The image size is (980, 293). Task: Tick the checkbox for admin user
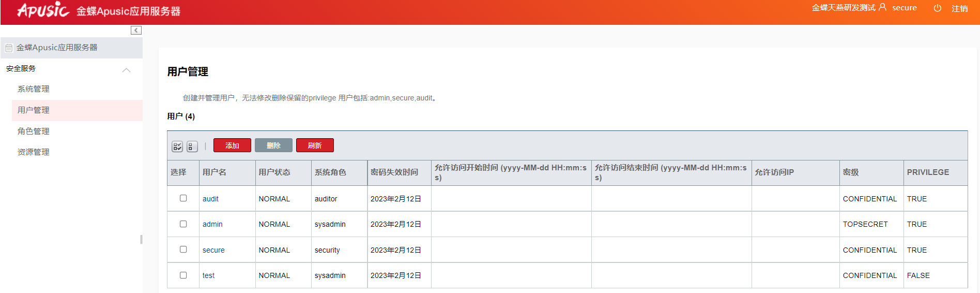183,224
